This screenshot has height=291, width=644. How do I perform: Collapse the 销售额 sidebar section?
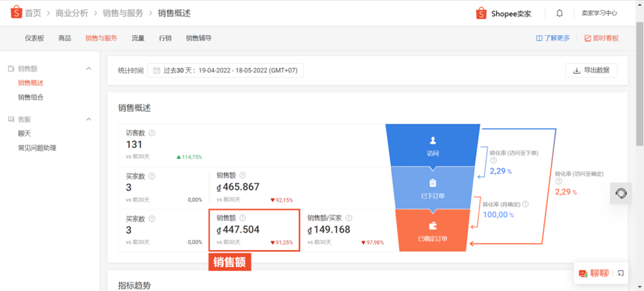coord(89,69)
